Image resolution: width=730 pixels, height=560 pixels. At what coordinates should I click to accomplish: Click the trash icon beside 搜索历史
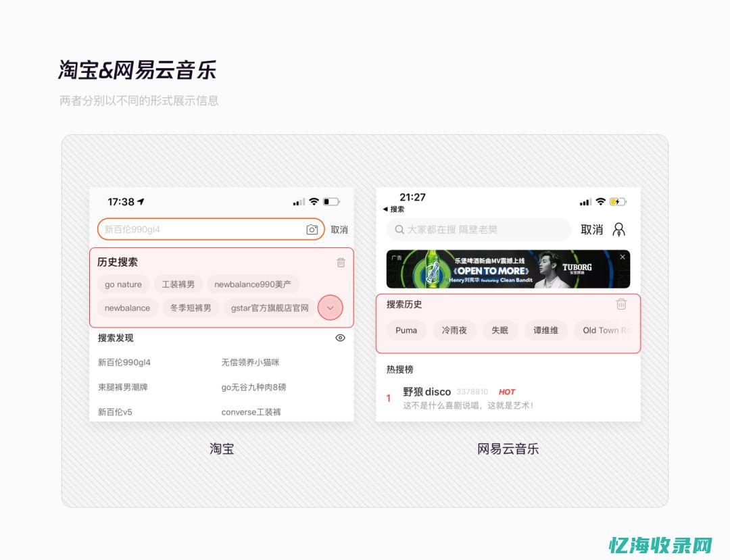coord(621,305)
